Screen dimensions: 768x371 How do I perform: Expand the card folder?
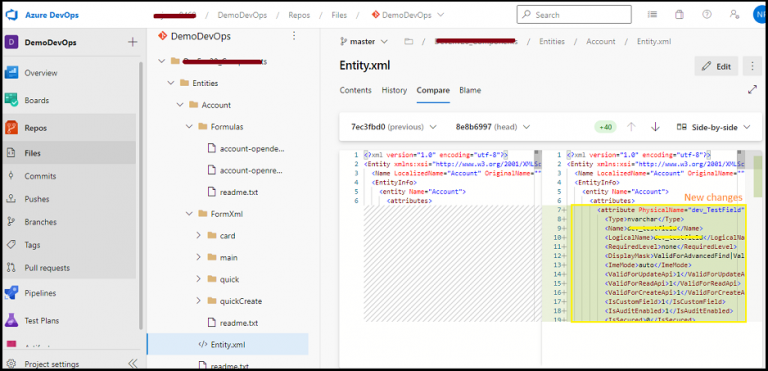[x=198, y=236]
